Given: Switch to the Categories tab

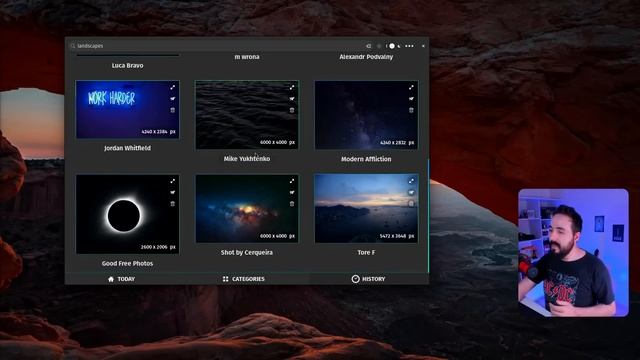Looking at the screenshot, I should coord(244,279).
